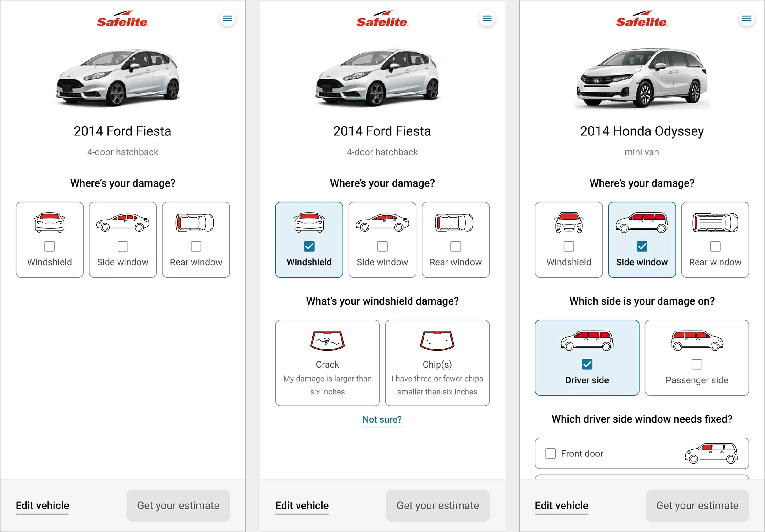
Task: Click Side window car icon on first screen
Action: pyautogui.click(x=123, y=223)
